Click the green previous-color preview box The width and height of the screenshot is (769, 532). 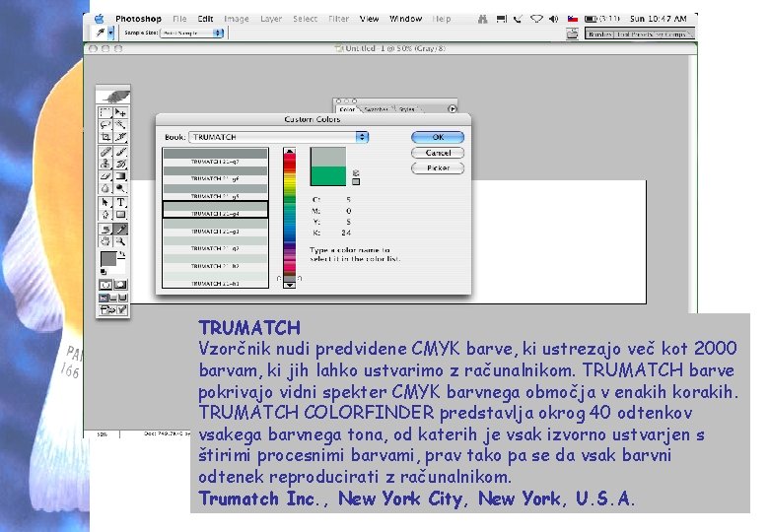point(328,176)
